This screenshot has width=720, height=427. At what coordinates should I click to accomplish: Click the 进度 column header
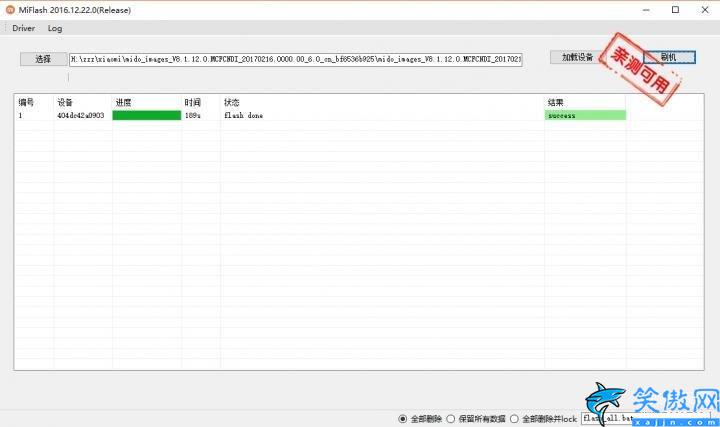click(124, 102)
